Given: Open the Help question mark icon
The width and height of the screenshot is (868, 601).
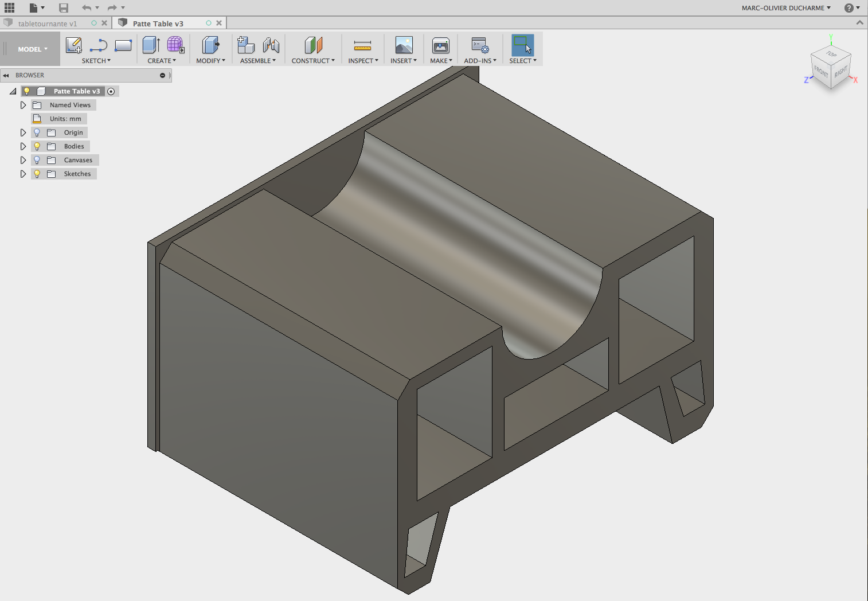Looking at the screenshot, I should coord(849,7).
